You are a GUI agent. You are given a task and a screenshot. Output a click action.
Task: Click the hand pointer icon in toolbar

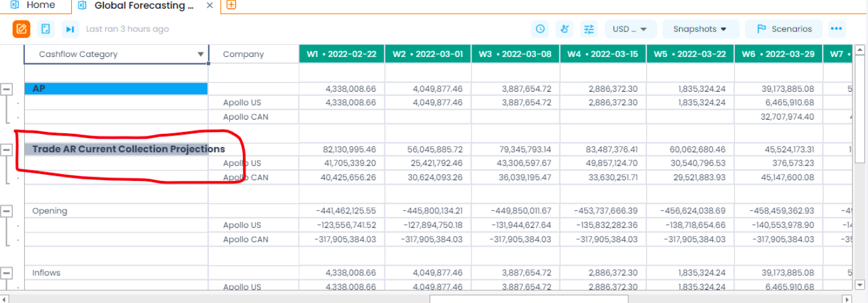pyautogui.click(x=564, y=29)
